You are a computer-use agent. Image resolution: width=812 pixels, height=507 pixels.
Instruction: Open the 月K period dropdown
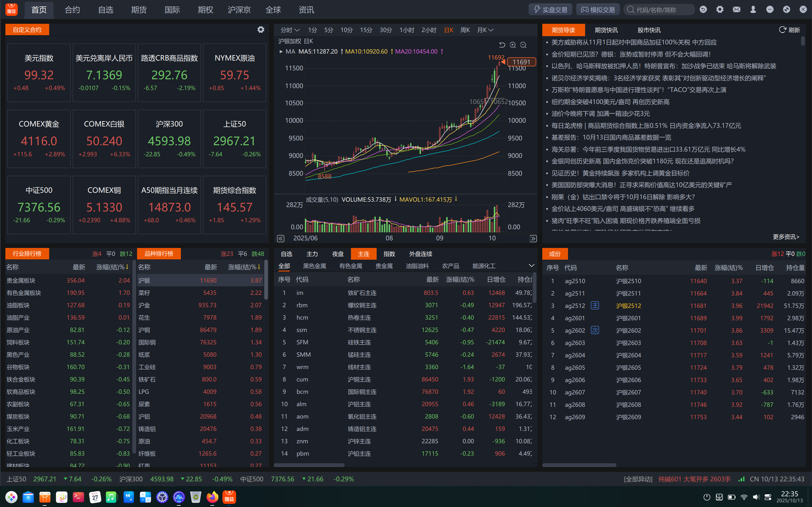485,30
